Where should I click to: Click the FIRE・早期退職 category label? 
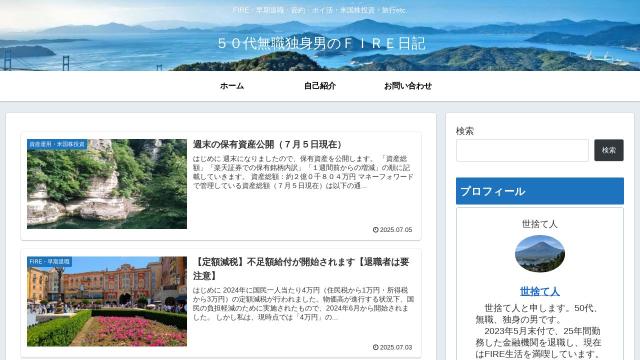(49, 262)
